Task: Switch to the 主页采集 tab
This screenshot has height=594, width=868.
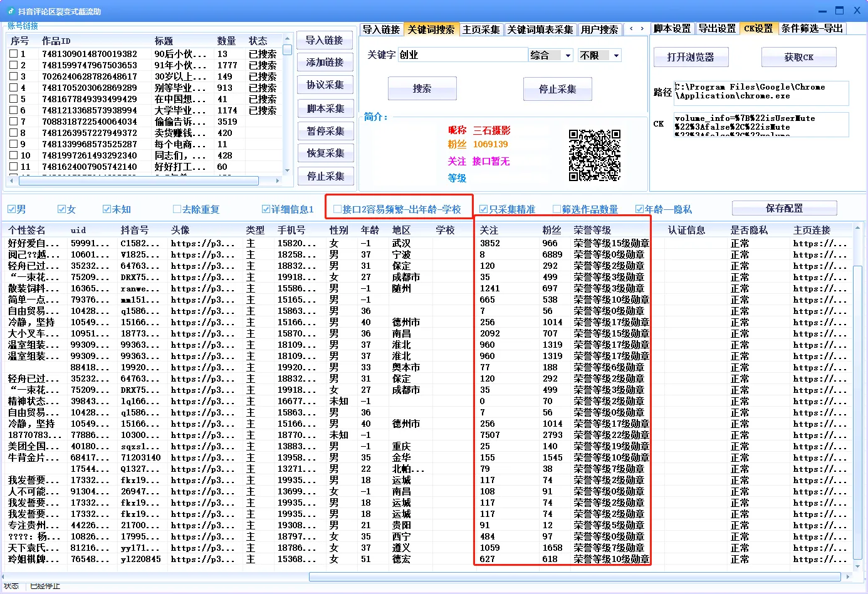Action: point(481,29)
